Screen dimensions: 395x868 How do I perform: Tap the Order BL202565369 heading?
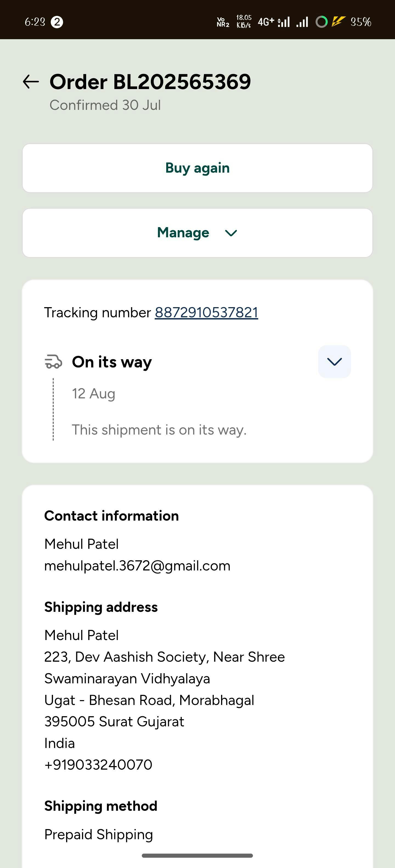[150, 82]
